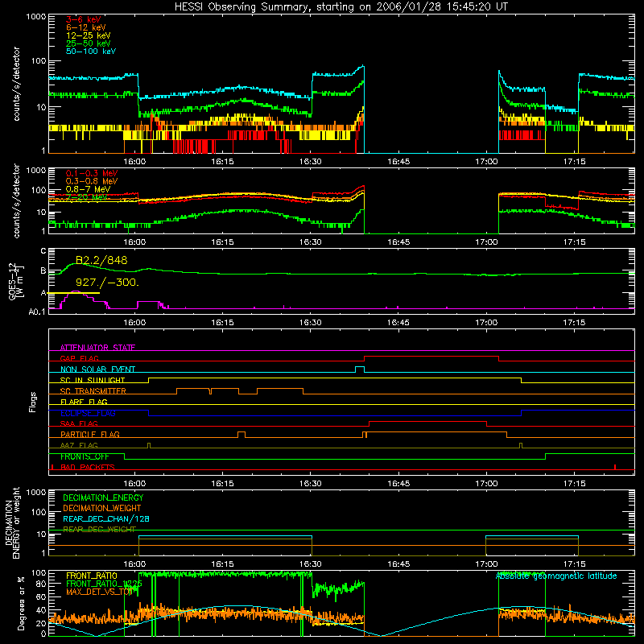Click the Absolute geomagnetic latitude label
Image resolution: width=644 pixels, height=644 pixels.
pyautogui.click(x=556, y=576)
